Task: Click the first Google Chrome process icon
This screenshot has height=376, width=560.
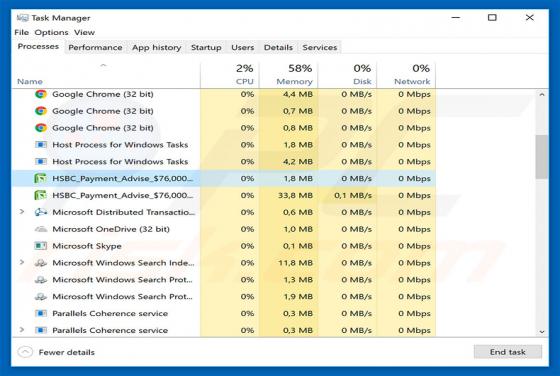Action: point(41,94)
